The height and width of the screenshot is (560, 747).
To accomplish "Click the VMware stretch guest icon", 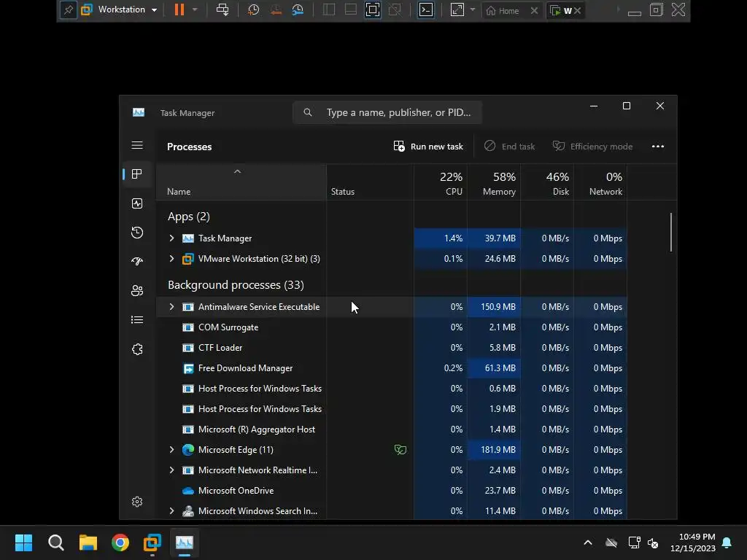I will 457,9.
